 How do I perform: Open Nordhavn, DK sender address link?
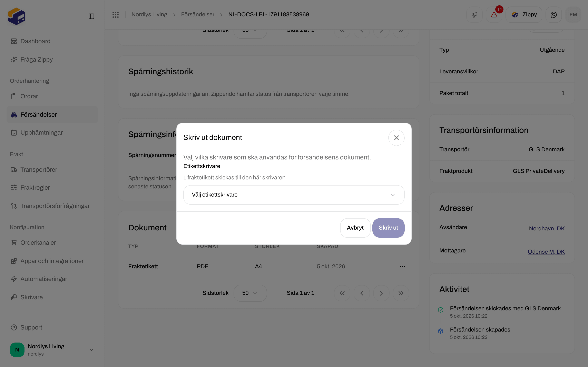coord(547,228)
